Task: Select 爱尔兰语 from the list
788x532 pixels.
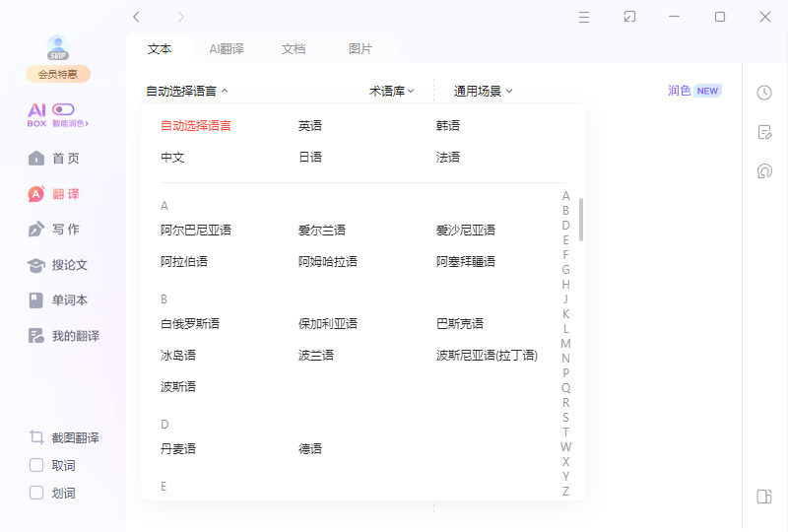Action: [322, 231]
